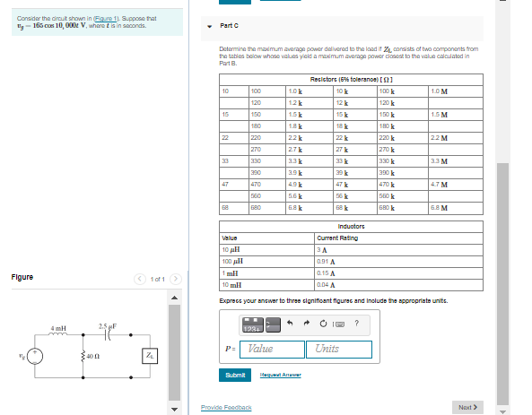Click the undo arrow in answer toolbar
The height and width of the screenshot is (415, 532).
pos(290,323)
